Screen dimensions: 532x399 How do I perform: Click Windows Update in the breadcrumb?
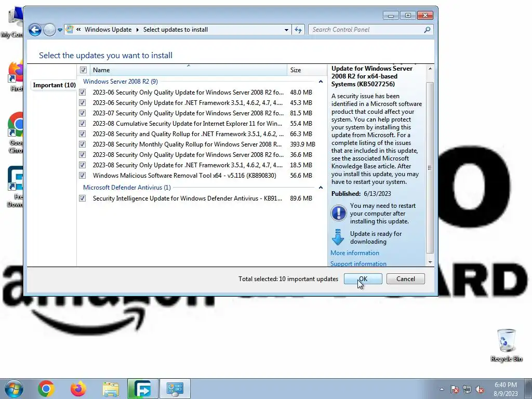108,30
